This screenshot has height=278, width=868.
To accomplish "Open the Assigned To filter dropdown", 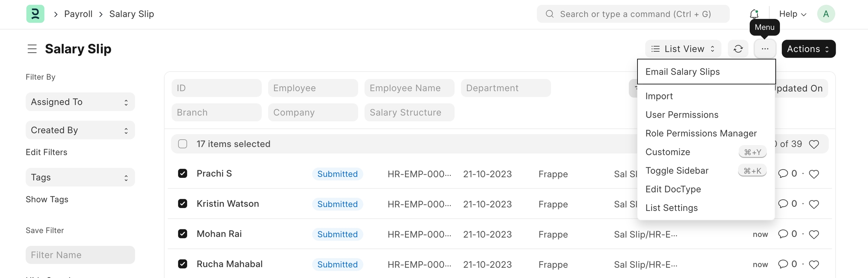I will 80,102.
